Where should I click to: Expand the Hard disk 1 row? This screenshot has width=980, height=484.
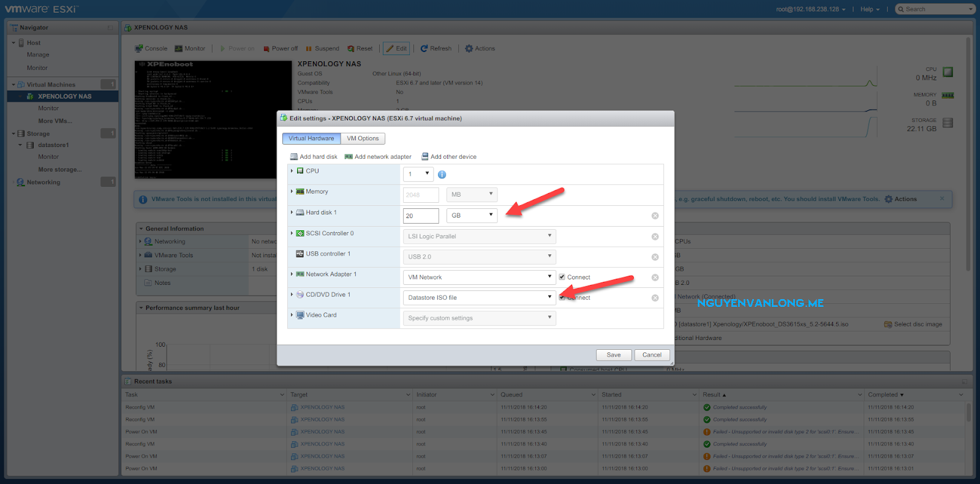[x=292, y=213]
